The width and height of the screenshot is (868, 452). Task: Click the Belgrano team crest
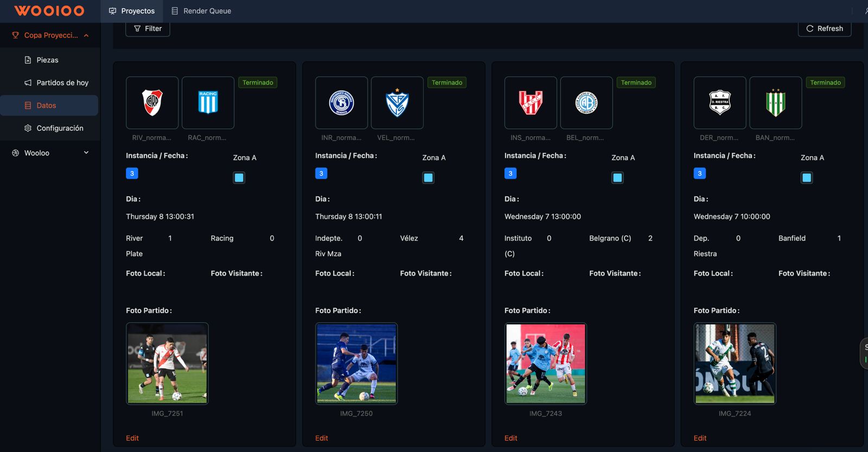tap(586, 103)
